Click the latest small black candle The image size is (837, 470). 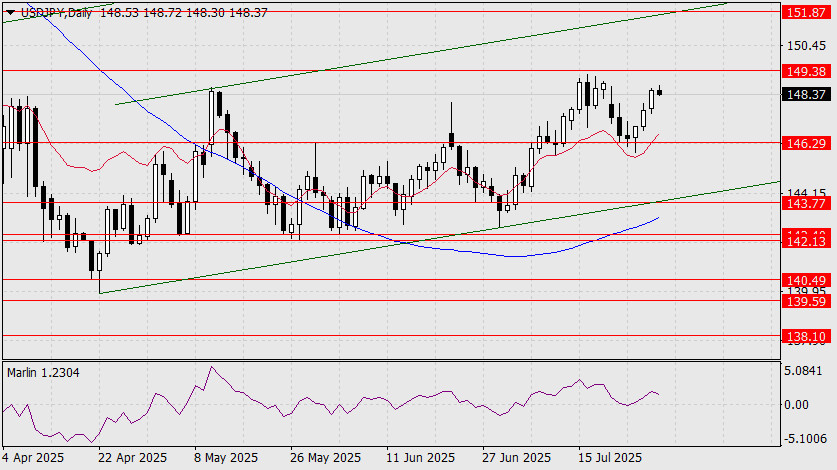tap(660, 92)
